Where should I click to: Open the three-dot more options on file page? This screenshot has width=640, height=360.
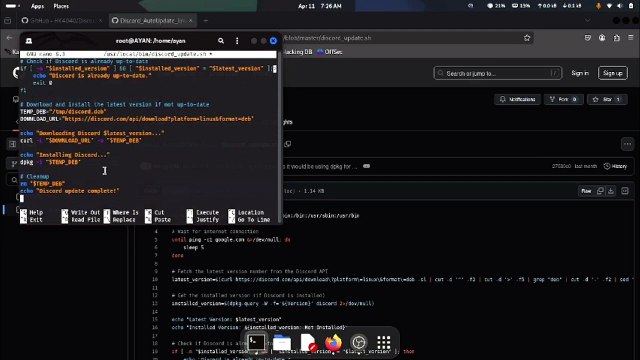pyautogui.click(x=627, y=144)
